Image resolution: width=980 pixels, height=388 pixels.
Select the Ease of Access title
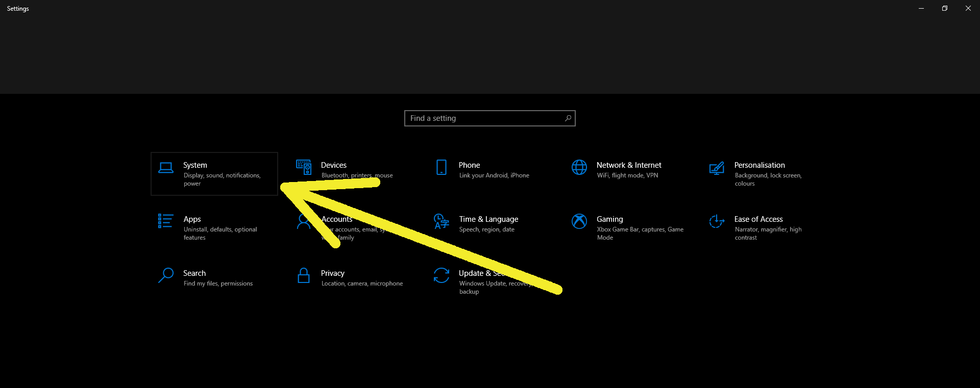pyautogui.click(x=758, y=219)
